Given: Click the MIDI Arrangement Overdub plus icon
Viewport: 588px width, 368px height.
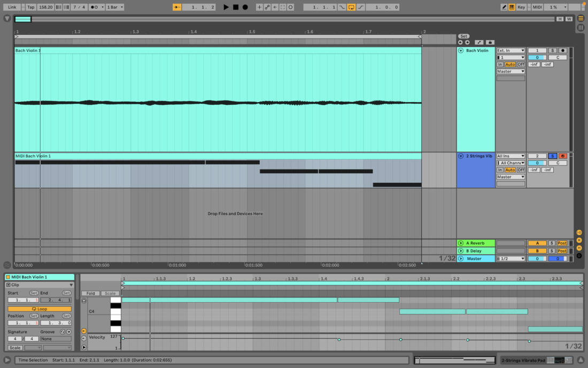Looking at the screenshot, I should [259, 7].
